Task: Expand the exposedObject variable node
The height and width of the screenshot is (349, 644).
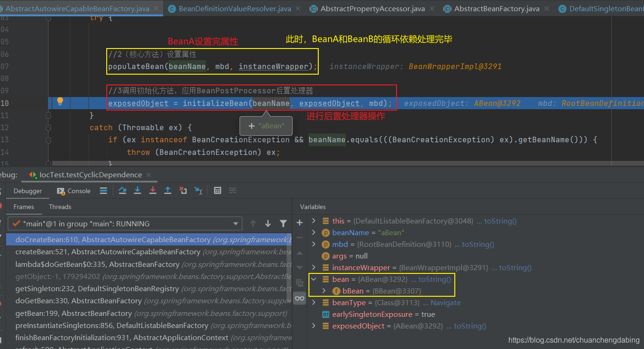Action: (314, 326)
